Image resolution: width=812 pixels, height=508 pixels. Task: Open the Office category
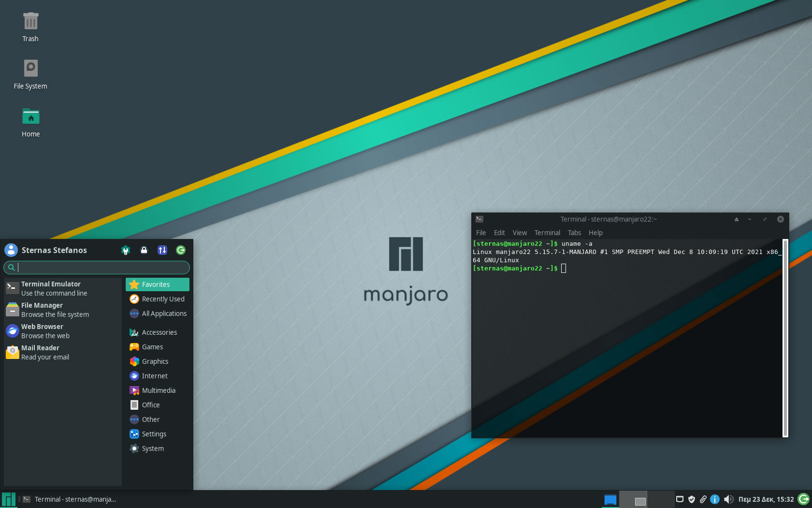(158, 405)
